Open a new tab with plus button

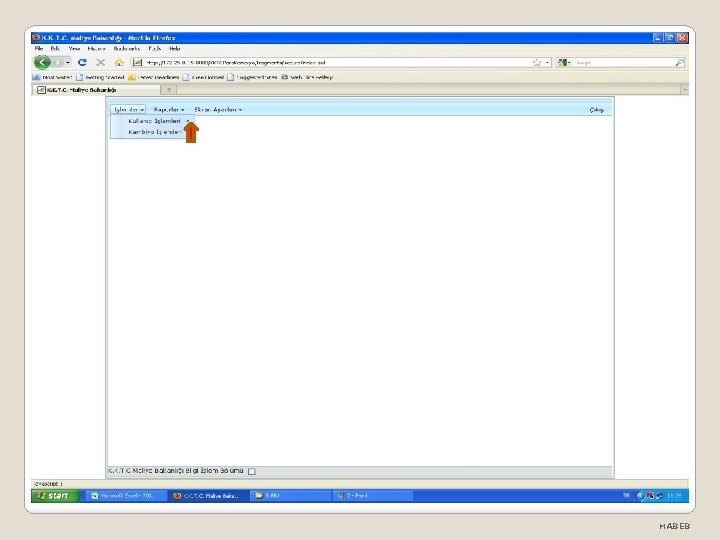click(169, 90)
